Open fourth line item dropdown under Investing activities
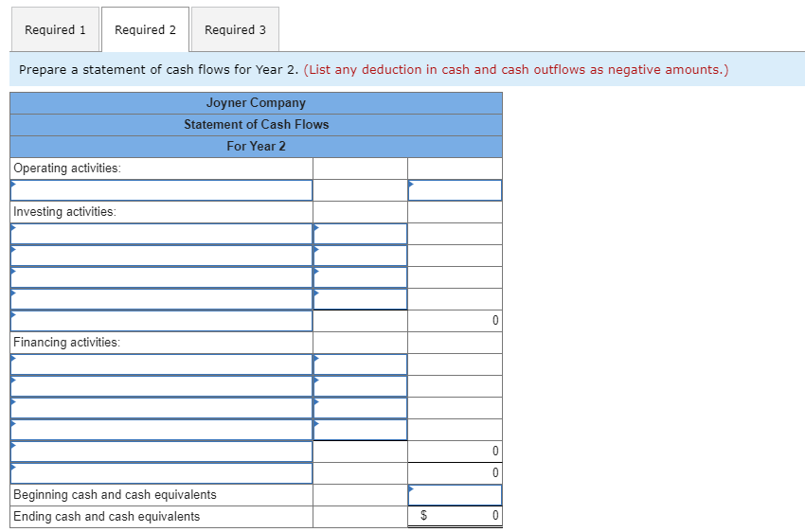This screenshot has height=532, width=805. 161,299
